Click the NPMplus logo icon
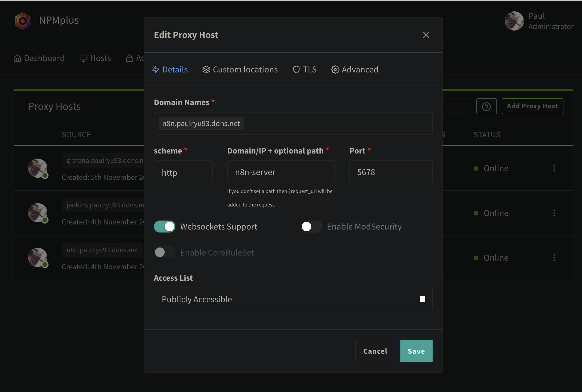The height and width of the screenshot is (392, 582). click(x=23, y=21)
